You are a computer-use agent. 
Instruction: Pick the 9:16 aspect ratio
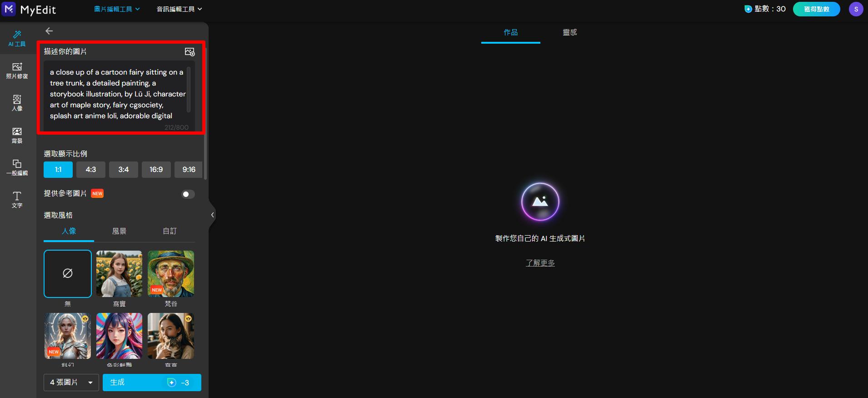(x=189, y=170)
